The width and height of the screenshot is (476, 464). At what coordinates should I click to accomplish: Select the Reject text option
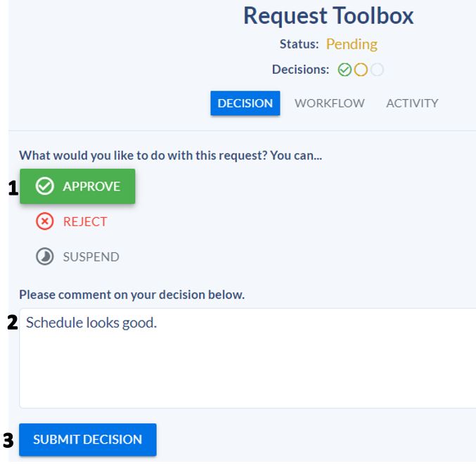(85, 221)
